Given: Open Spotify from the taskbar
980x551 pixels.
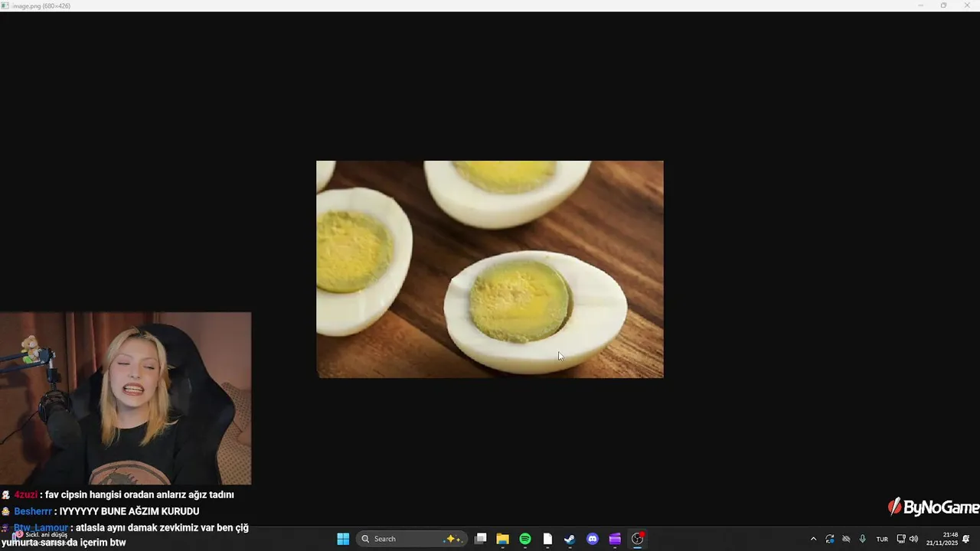Looking at the screenshot, I should tap(525, 539).
